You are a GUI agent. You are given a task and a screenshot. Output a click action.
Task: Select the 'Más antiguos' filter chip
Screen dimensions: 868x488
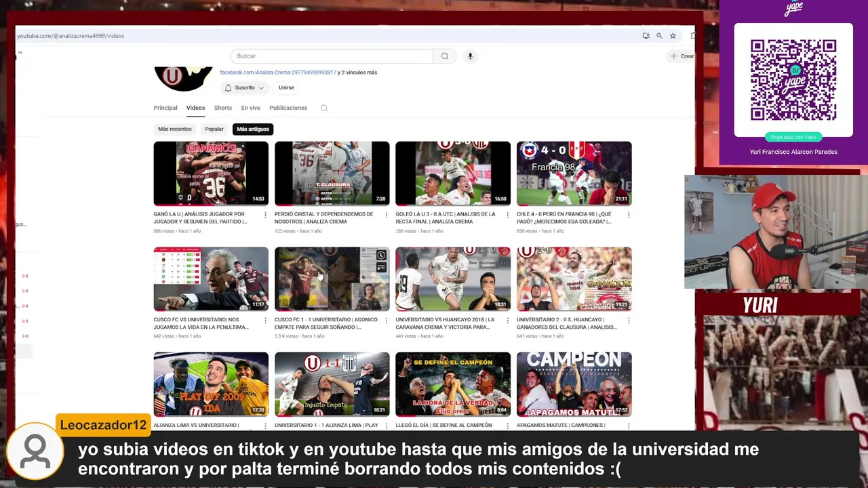(x=253, y=129)
